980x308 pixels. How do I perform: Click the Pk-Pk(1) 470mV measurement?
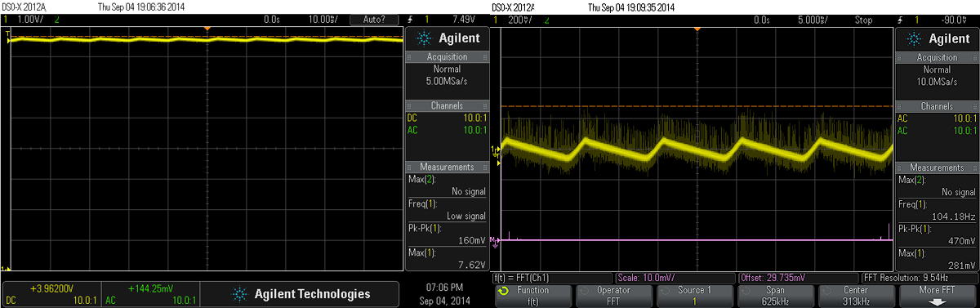coord(937,234)
